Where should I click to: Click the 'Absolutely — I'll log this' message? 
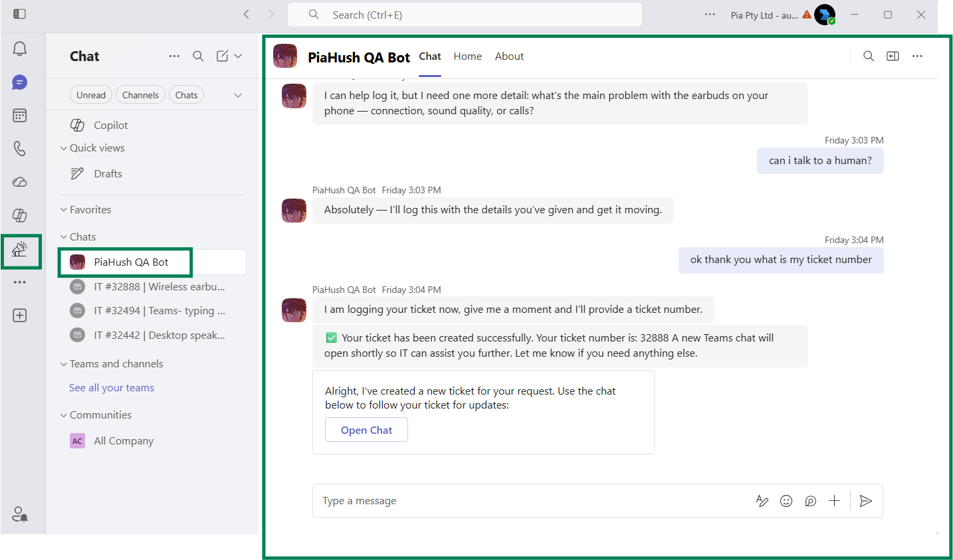click(493, 210)
